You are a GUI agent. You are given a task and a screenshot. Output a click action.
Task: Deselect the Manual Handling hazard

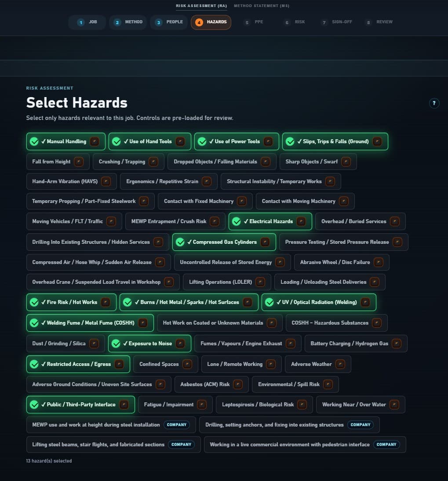[x=66, y=141]
